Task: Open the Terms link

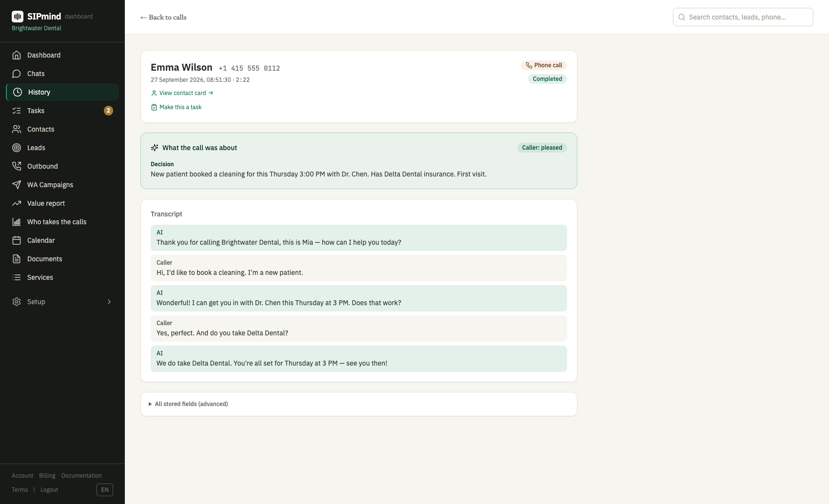Action: [x=20, y=490]
